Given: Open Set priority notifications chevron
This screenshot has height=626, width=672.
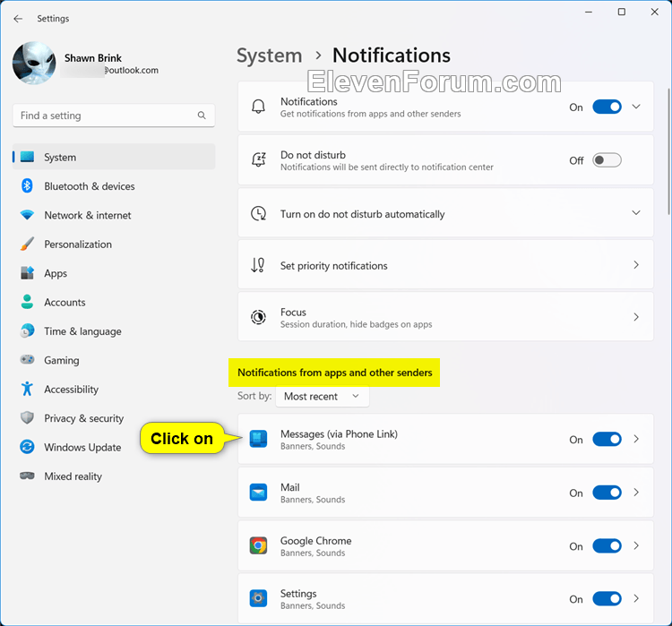Looking at the screenshot, I should 636,265.
